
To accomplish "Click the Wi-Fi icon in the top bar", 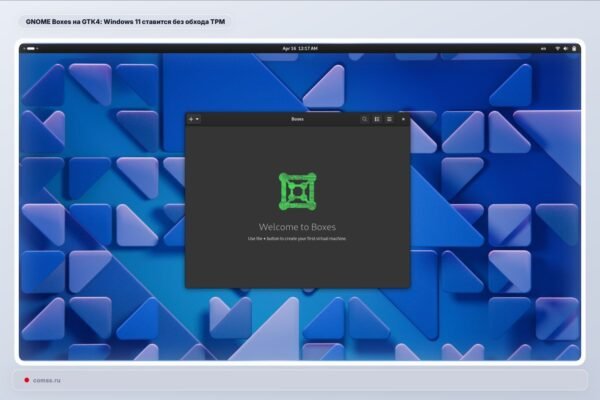I will tap(558, 49).
